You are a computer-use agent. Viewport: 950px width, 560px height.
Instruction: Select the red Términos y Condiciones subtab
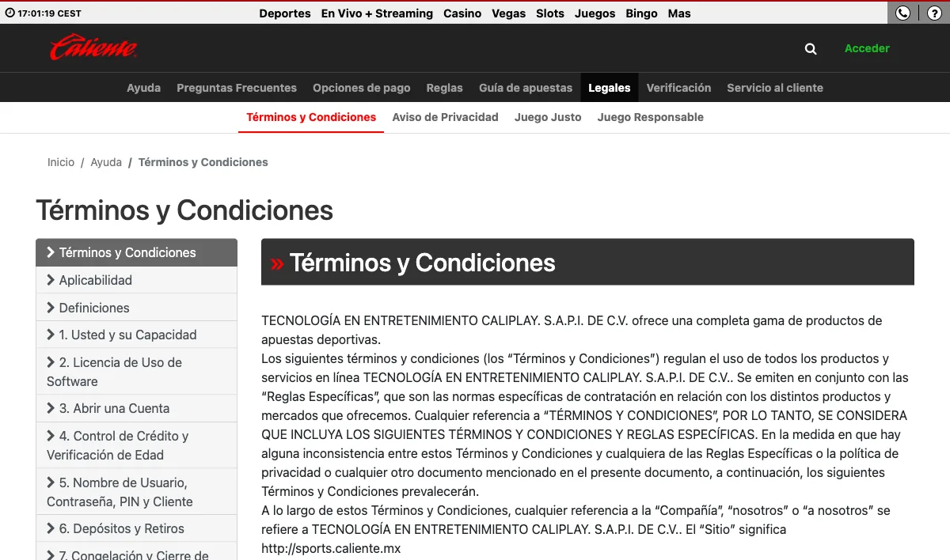coord(311,117)
